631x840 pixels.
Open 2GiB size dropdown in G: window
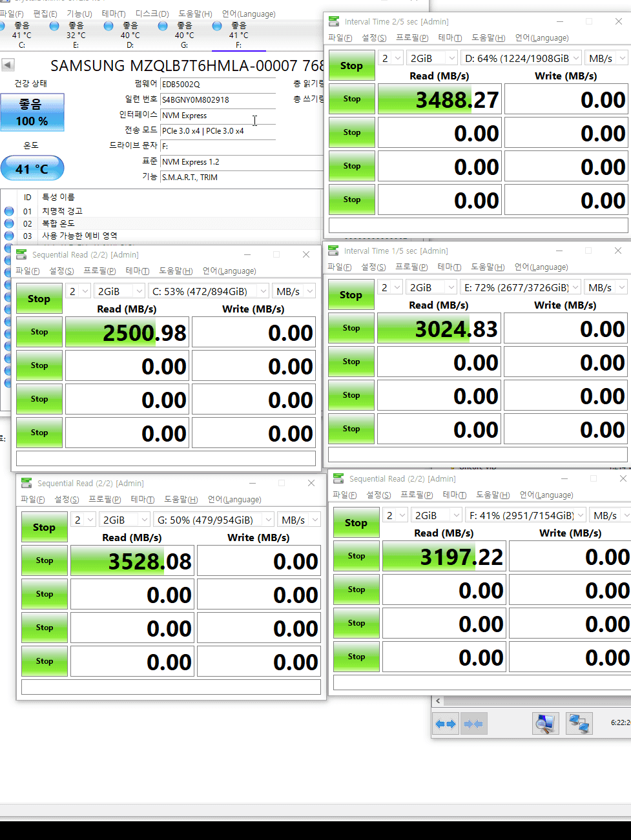[x=125, y=520]
